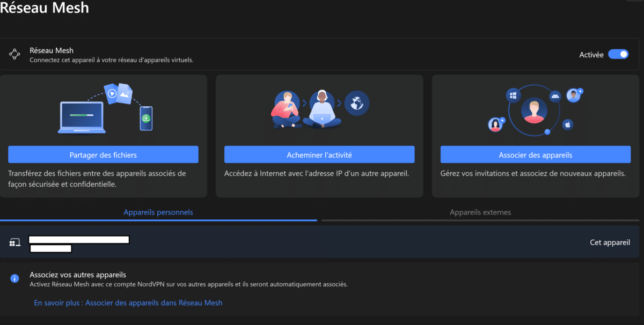Viewport: 644px width, 325px height.
Task: Click "Accédez à Internet" description text
Action: (317, 173)
